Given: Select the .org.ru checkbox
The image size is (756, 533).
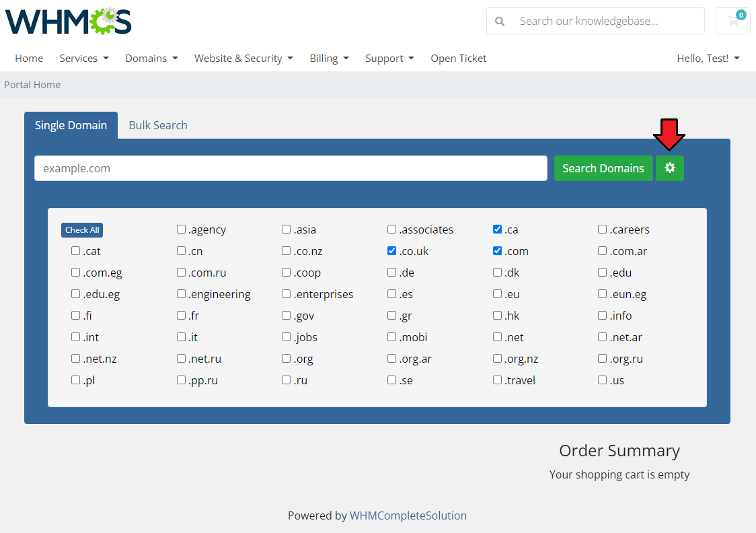Looking at the screenshot, I should tap(602, 359).
